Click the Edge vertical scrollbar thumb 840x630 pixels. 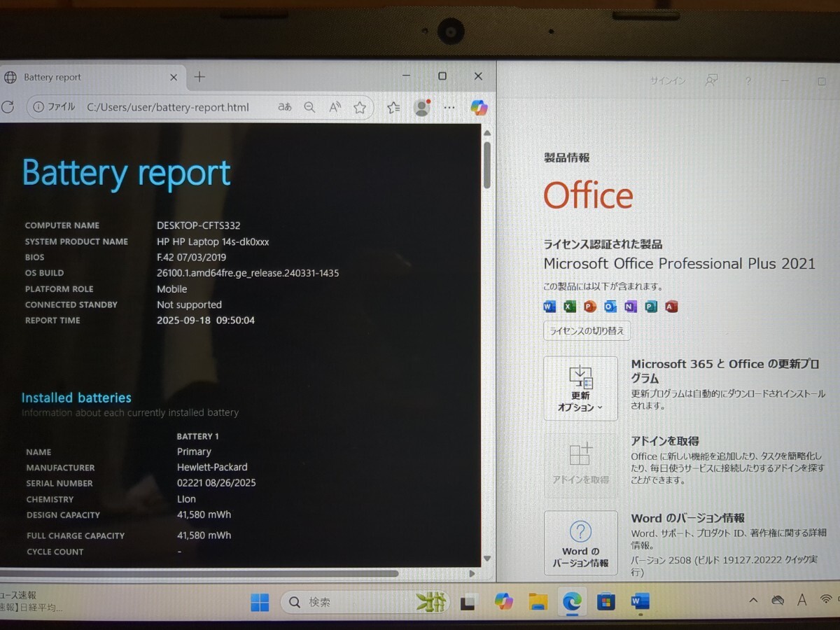pyautogui.click(x=487, y=165)
